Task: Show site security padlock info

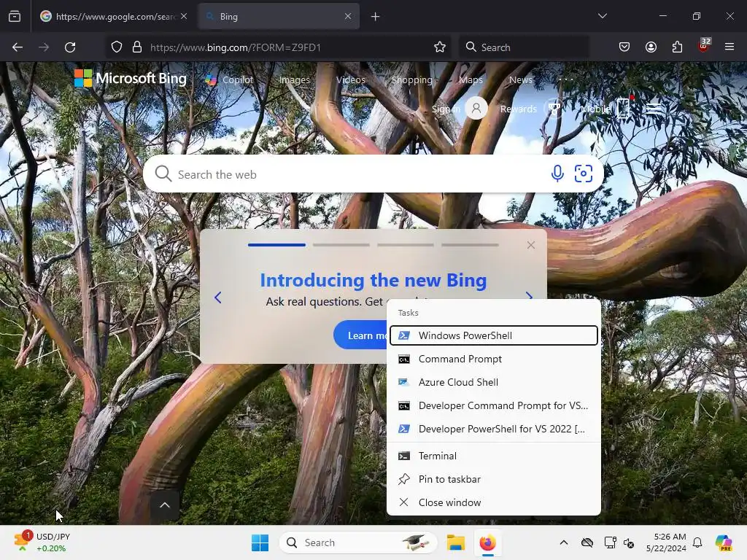Action: (137, 47)
